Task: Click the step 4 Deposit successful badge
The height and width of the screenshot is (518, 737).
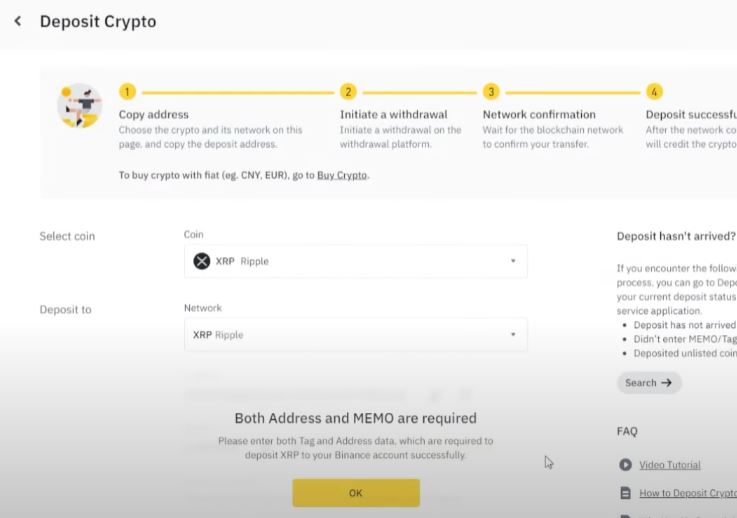Action: tap(654, 92)
